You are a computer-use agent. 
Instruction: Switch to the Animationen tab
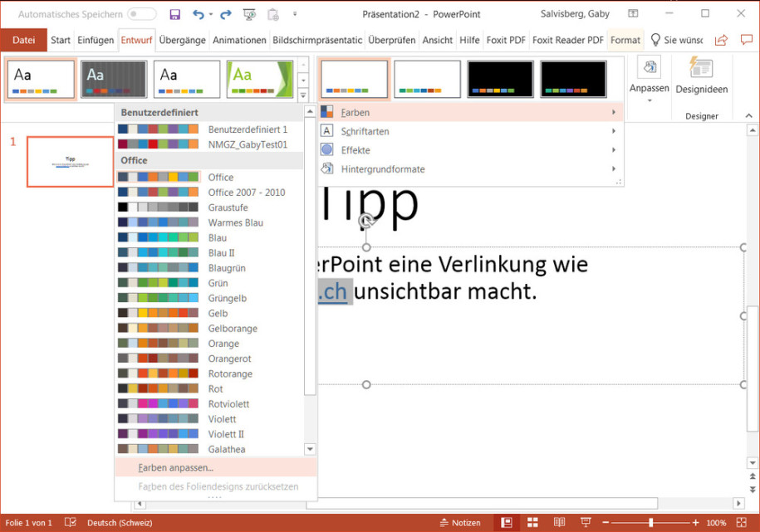[239, 40]
